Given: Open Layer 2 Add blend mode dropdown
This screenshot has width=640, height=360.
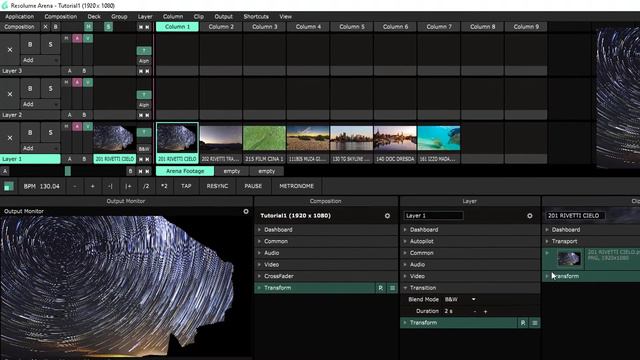Looking at the screenshot, I should [40, 104].
